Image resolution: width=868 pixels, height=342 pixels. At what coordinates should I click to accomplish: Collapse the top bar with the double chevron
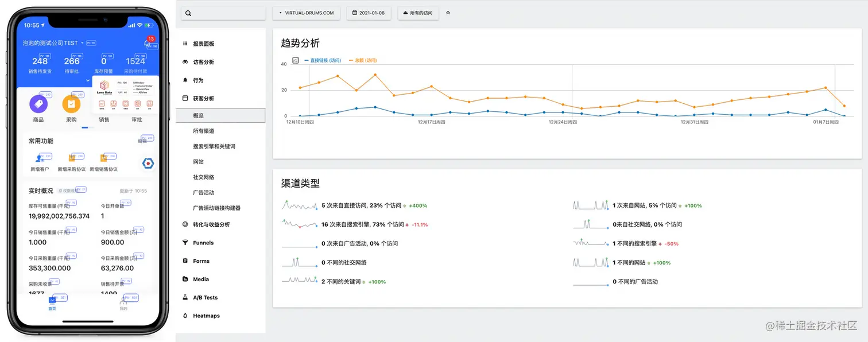coord(448,13)
